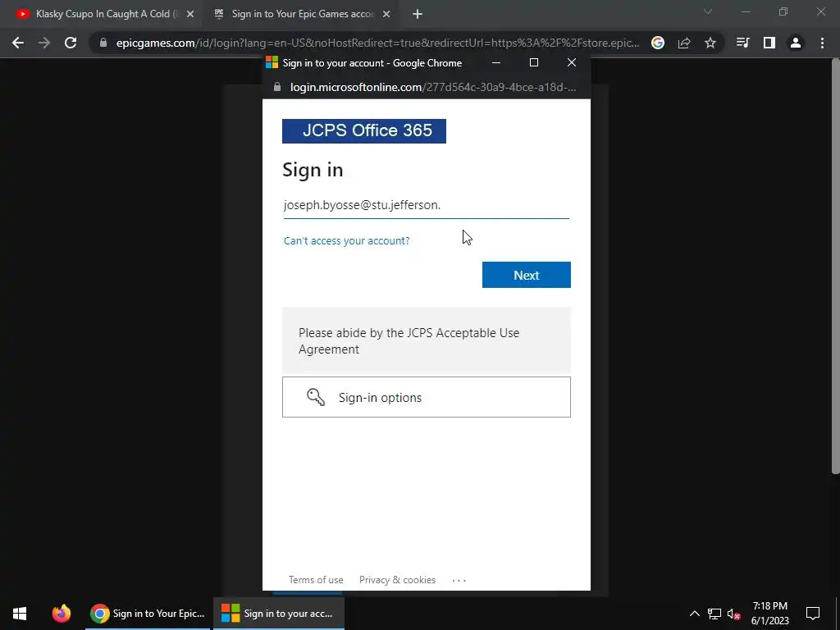The image size is (840, 630).
Task: Expand the tab search chevron in the title bar
Action: 708,11
